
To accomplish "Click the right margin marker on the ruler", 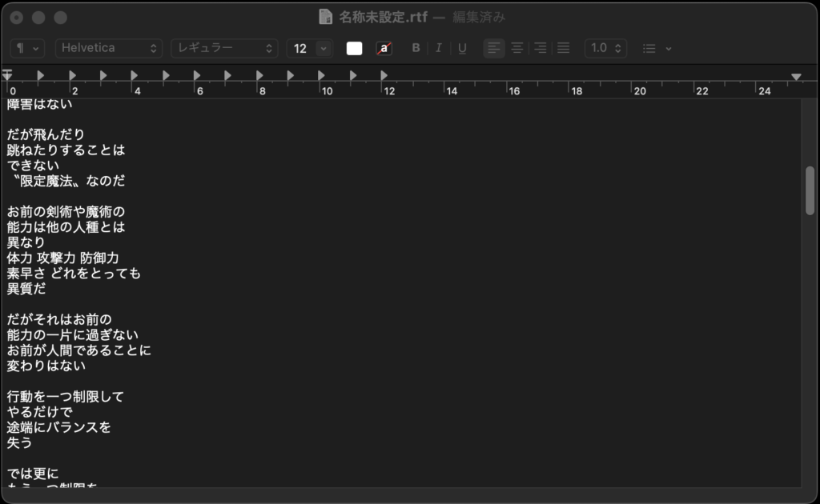I will tap(796, 77).
